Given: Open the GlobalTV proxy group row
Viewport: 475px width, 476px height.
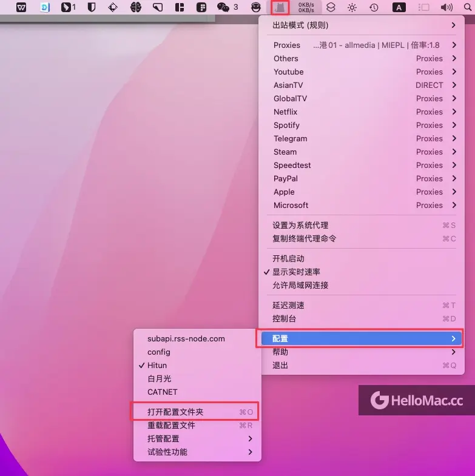Looking at the screenshot, I should click(x=362, y=99).
